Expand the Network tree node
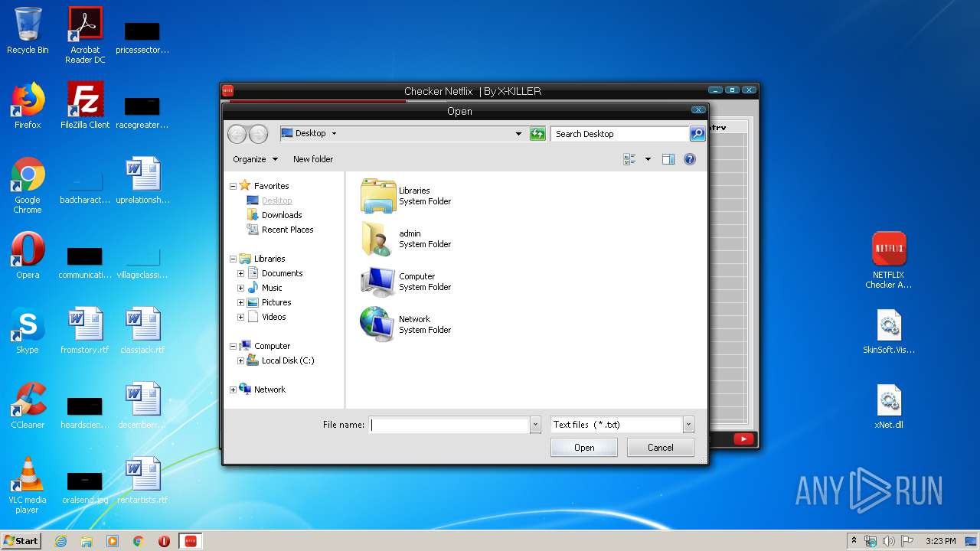The width and height of the screenshot is (980, 551). click(234, 390)
